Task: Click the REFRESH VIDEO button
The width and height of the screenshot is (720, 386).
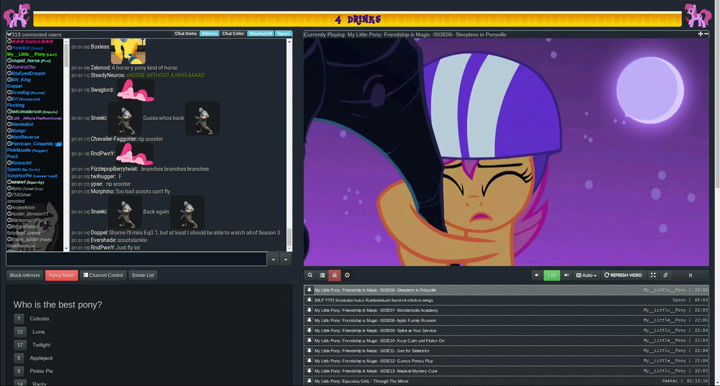Action: (x=623, y=275)
